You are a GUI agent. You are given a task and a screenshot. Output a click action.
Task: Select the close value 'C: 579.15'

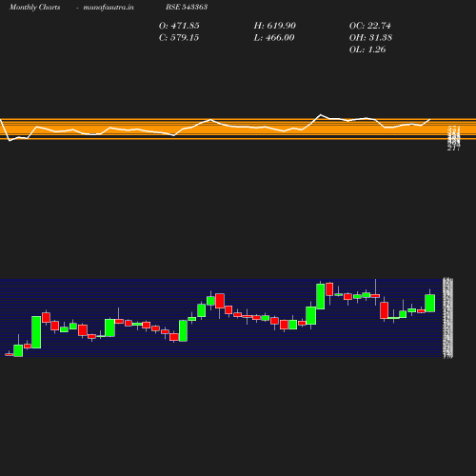coord(179,38)
